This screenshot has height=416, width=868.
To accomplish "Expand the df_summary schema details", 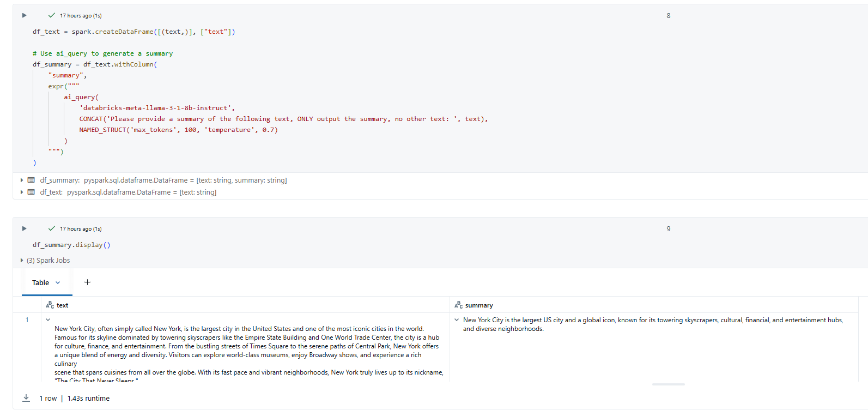I will click(x=22, y=180).
